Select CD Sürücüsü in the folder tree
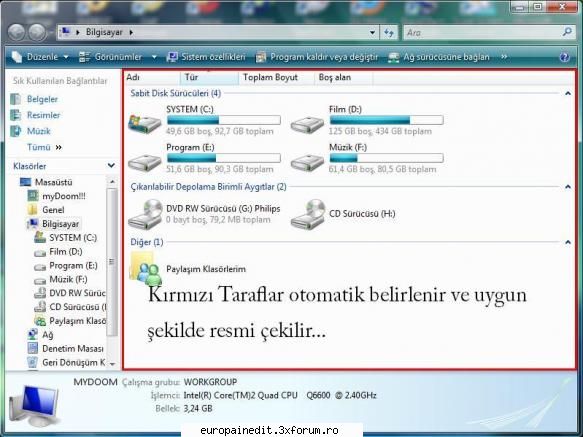This screenshot has height=437, width=583. [x=77, y=307]
